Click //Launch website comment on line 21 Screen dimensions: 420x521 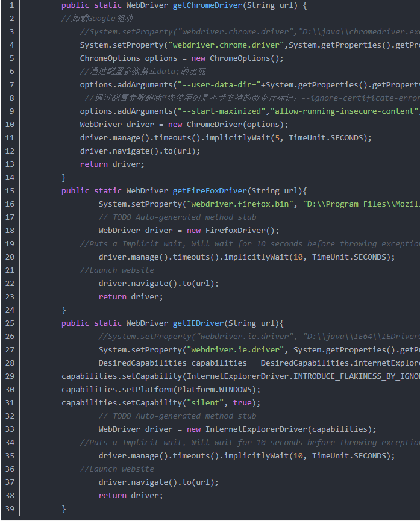(x=117, y=270)
